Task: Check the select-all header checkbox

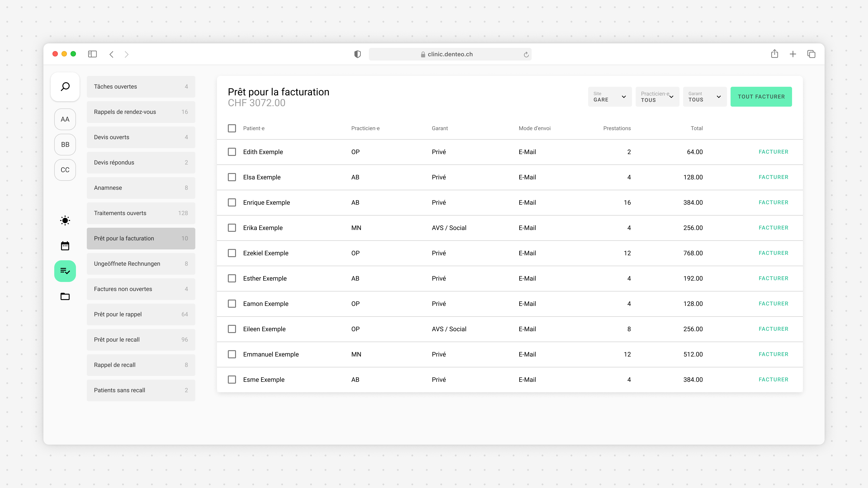Action: 232,128
